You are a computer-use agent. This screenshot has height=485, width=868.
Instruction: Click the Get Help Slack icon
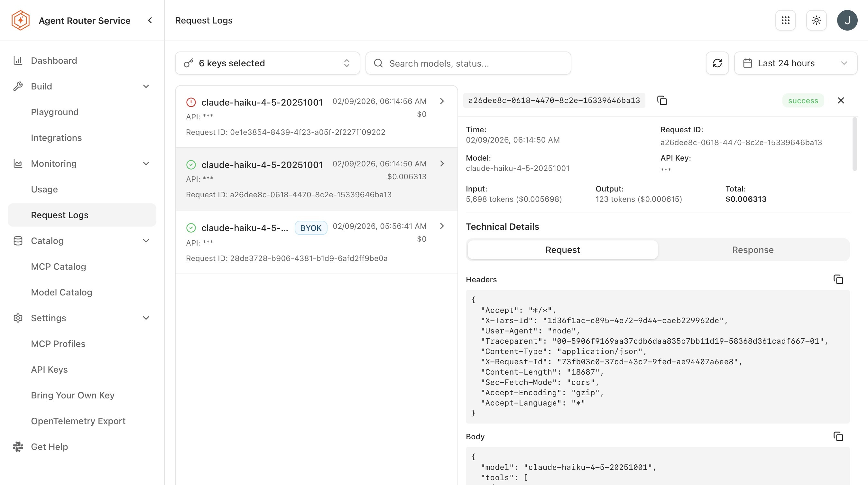(x=18, y=447)
